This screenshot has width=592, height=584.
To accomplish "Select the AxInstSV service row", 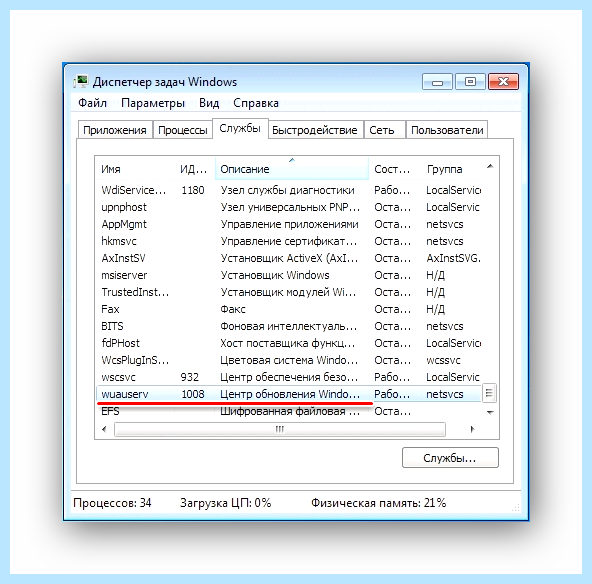I will click(x=289, y=258).
